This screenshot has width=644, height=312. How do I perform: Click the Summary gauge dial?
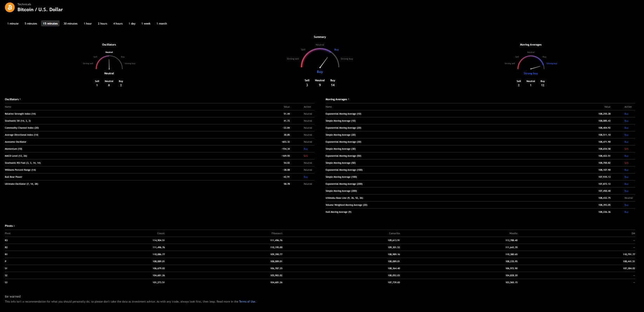pos(320,58)
